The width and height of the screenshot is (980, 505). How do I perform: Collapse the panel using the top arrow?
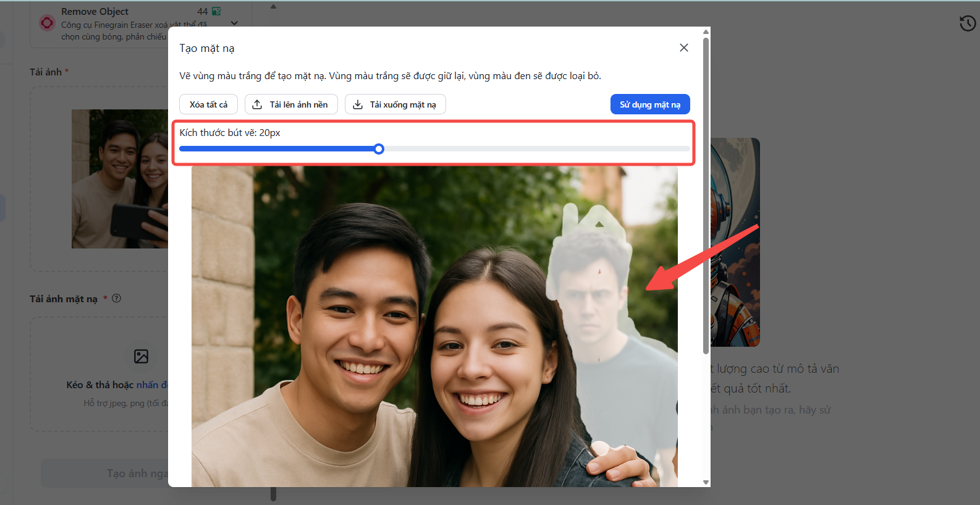[x=273, y=7]
